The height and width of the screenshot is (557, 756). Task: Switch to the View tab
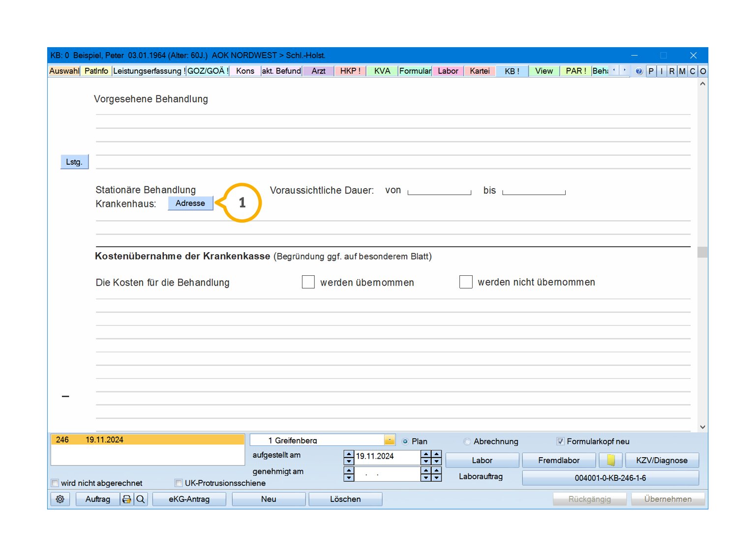click(544, 71)
